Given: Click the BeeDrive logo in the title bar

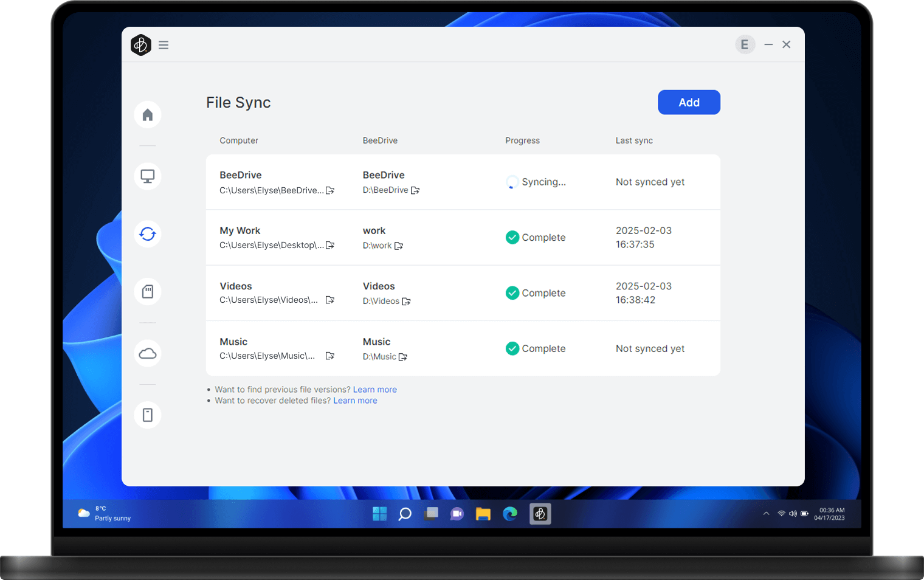Looking at the screenshot, I should click(x=140, y=44).
